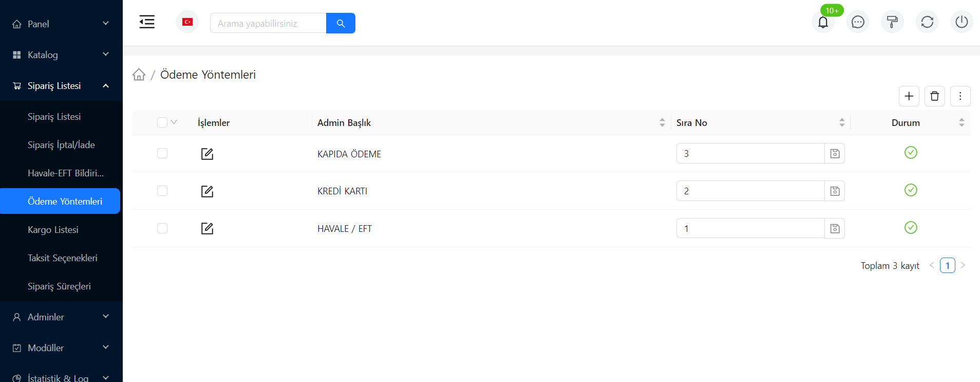The width and height of the screenshot is (980, 382).
Task: Save the order number for KREDİ KARTI
Action: click(835, 191)
